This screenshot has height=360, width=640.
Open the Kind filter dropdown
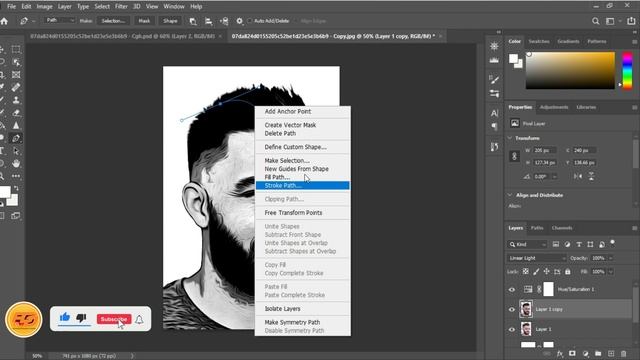pyautogui.click(x=527, y=244)
